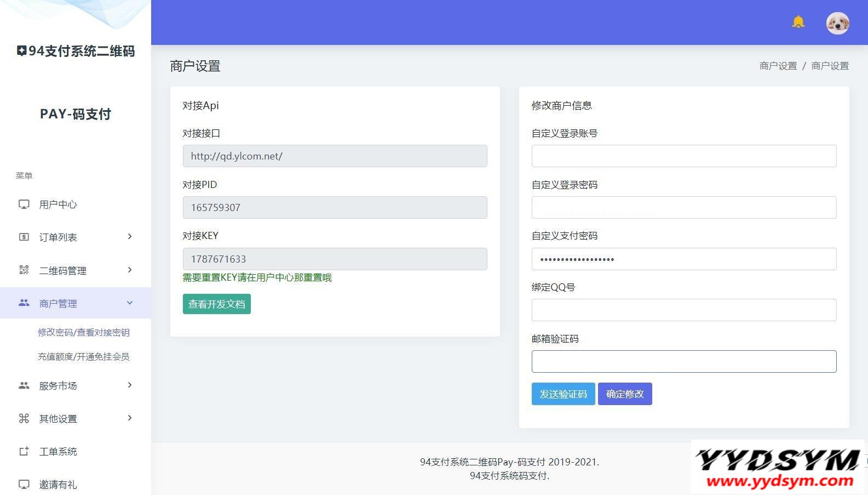Click the 用户中心 monitor icon
This screenshot has height=495, width=868.
pyautogui.click(x=24, y=204)
